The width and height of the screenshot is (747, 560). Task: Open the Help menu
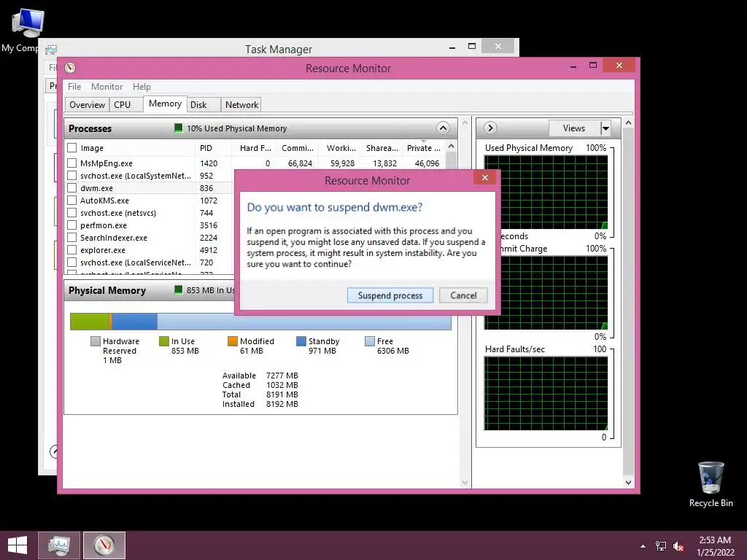[x=142, y=87]
